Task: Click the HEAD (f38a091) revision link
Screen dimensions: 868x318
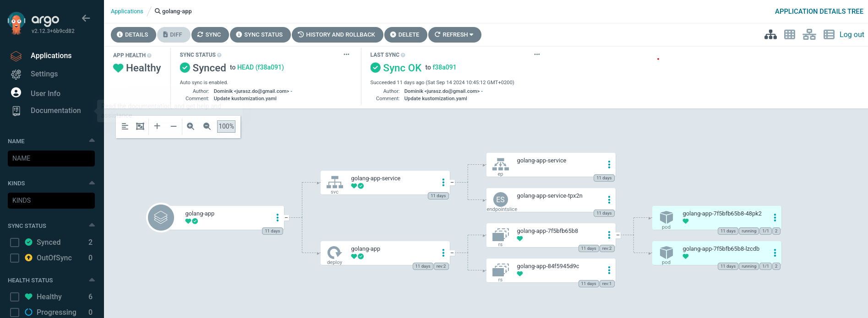Action: [x=261, y=67]
